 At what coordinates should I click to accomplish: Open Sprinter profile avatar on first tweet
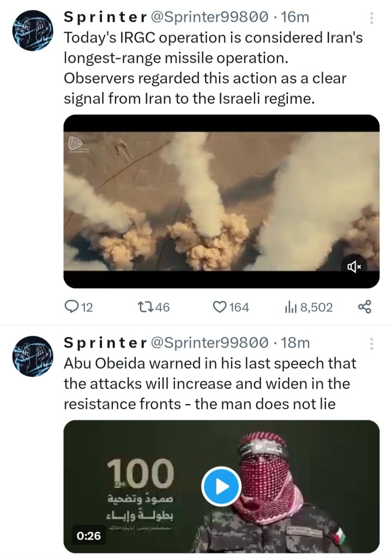[32, 32]
